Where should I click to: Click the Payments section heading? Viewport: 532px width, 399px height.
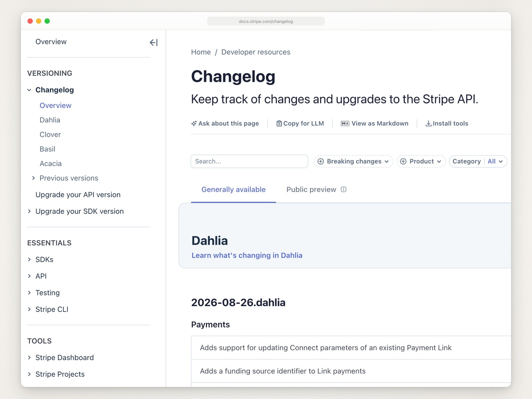coord(210,325)
